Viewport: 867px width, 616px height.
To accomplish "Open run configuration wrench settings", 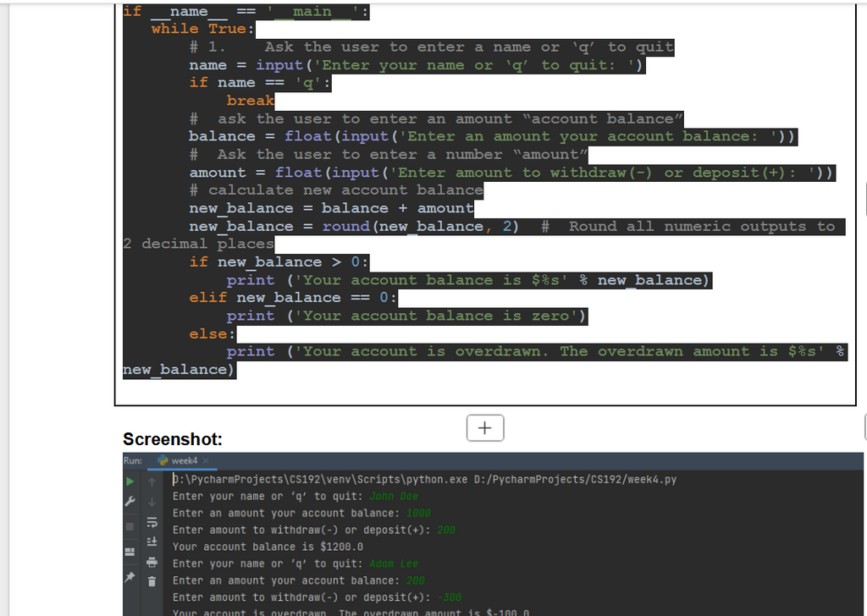I will click(x=130, y=502).
